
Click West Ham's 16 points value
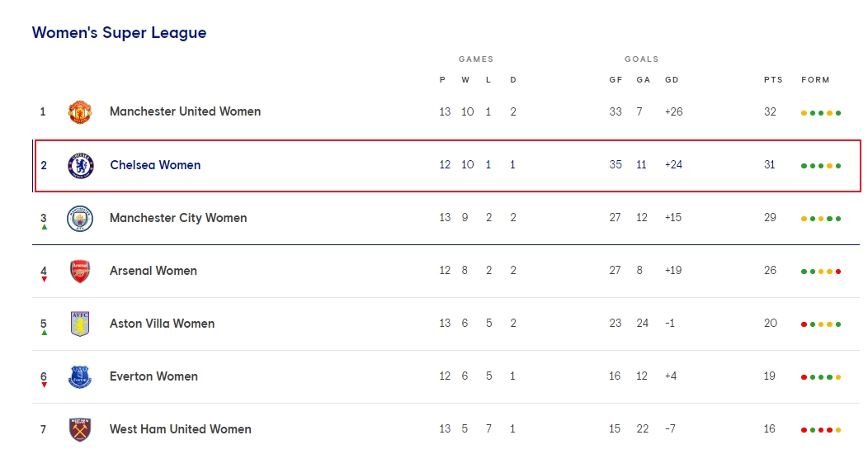pyautogui.click(x=770, y=428)
